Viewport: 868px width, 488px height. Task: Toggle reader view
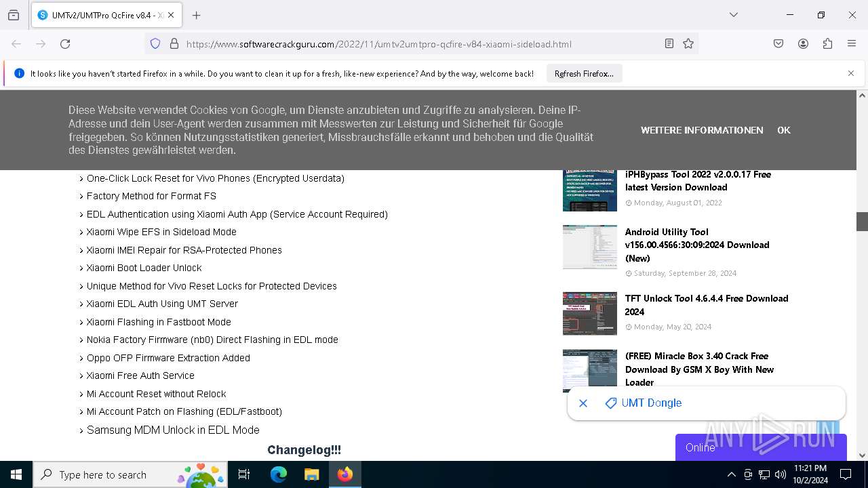pyautogui.click(x=669, y=43)
